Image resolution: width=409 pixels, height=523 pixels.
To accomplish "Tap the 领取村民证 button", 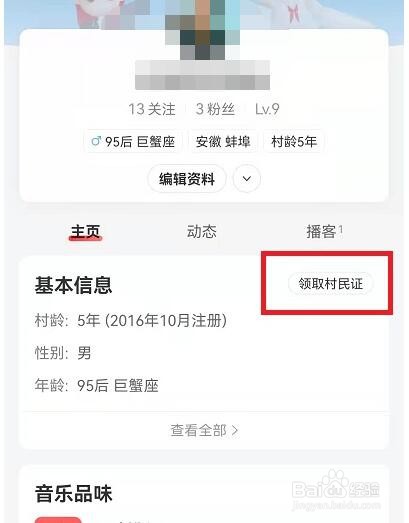I will [x=331, y=284].
